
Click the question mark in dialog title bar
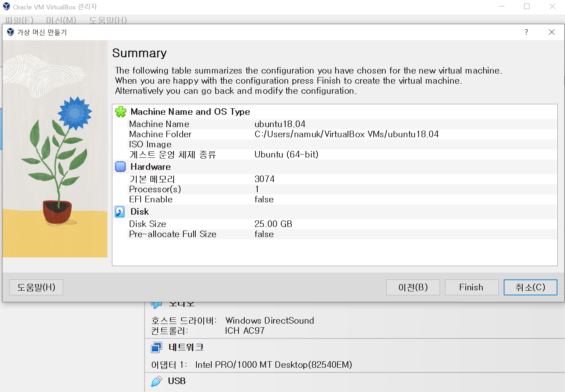click(x=526, y=32)
